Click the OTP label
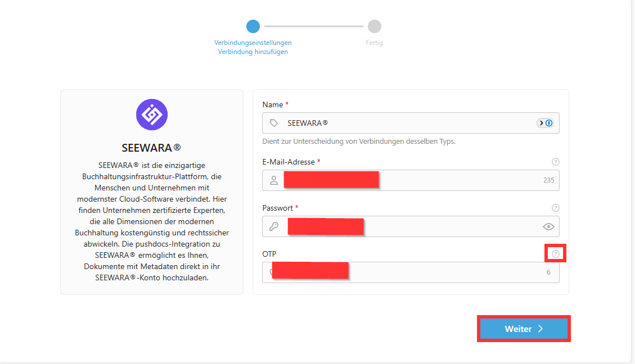 269,254
